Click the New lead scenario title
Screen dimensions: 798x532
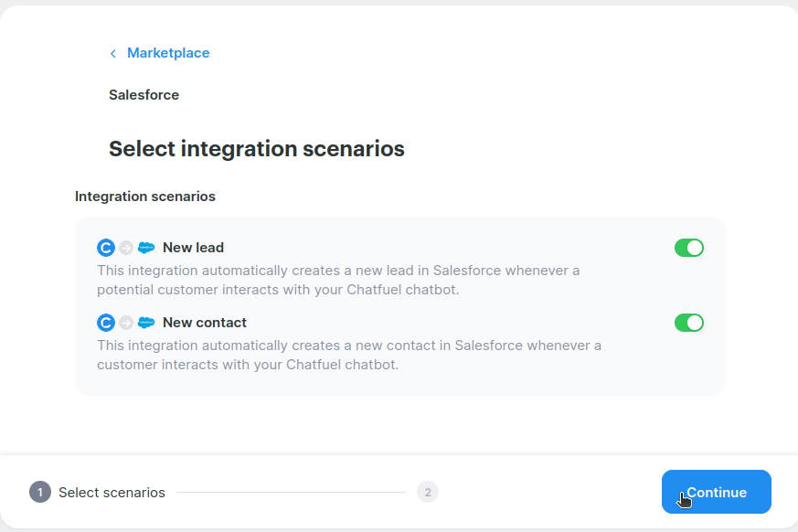194,248
